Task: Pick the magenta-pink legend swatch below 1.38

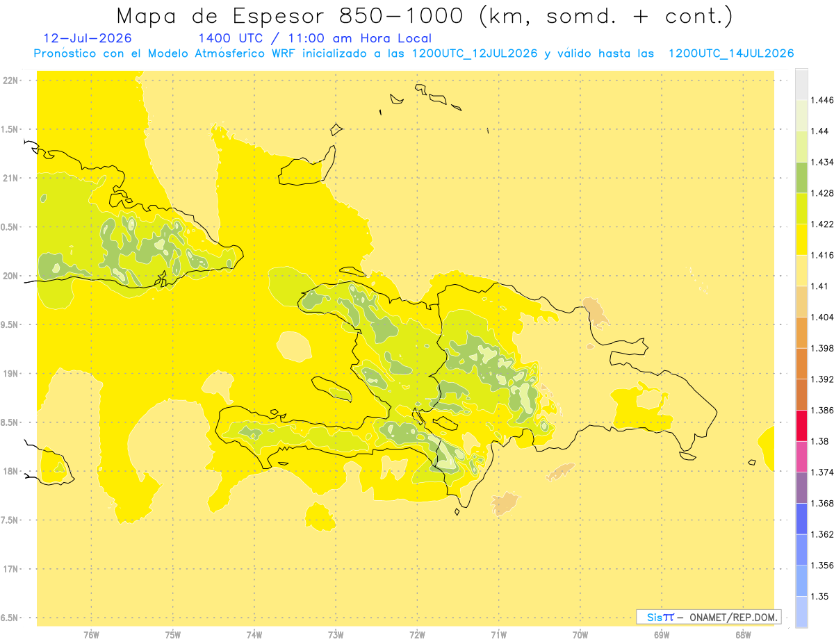Action: (x=801, y=456)
